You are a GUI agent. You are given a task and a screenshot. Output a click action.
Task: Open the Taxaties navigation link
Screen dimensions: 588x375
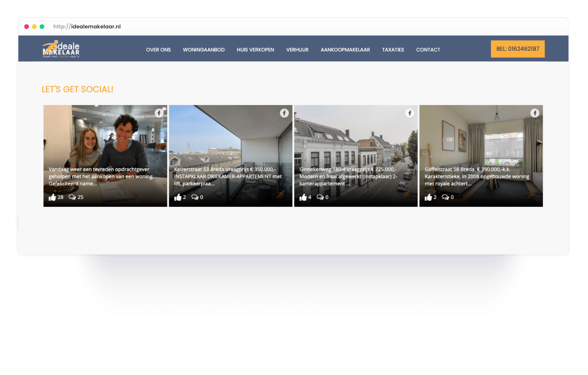pyautogui.click(x=393, y=50)
